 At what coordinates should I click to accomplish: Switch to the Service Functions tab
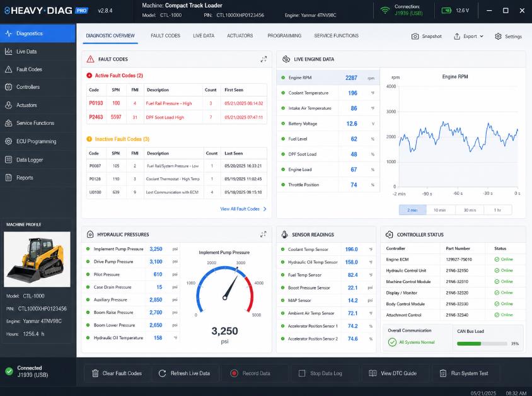tap(336, 36)
